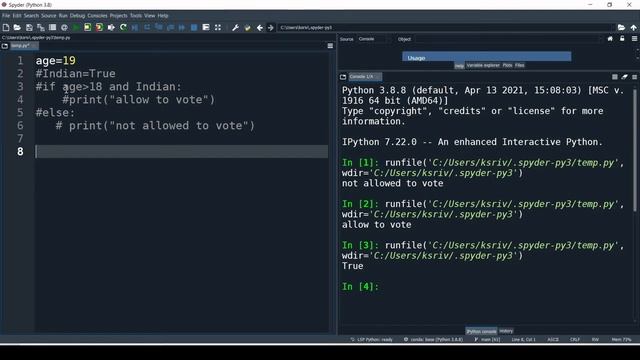The height and width of the screenshot is (360, 640).
Task: Run selection or current line icon
Action: [111, 27]
